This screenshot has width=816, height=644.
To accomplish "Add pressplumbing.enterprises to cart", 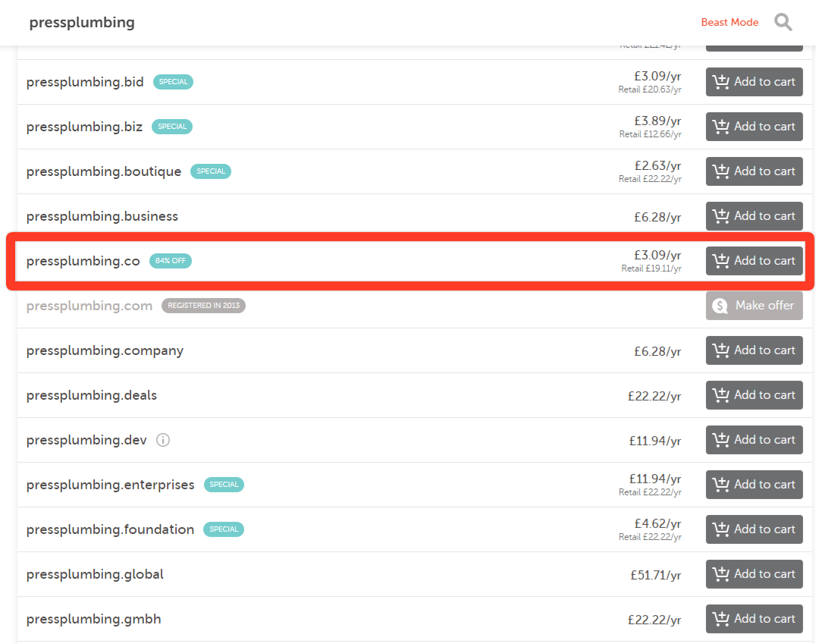I will (x=754, y=485).
